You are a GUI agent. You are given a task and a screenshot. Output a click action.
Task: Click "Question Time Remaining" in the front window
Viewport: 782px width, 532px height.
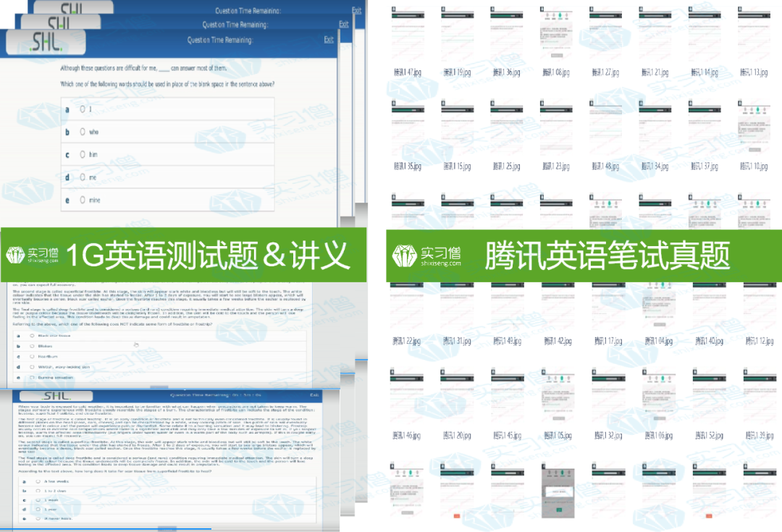220,41
